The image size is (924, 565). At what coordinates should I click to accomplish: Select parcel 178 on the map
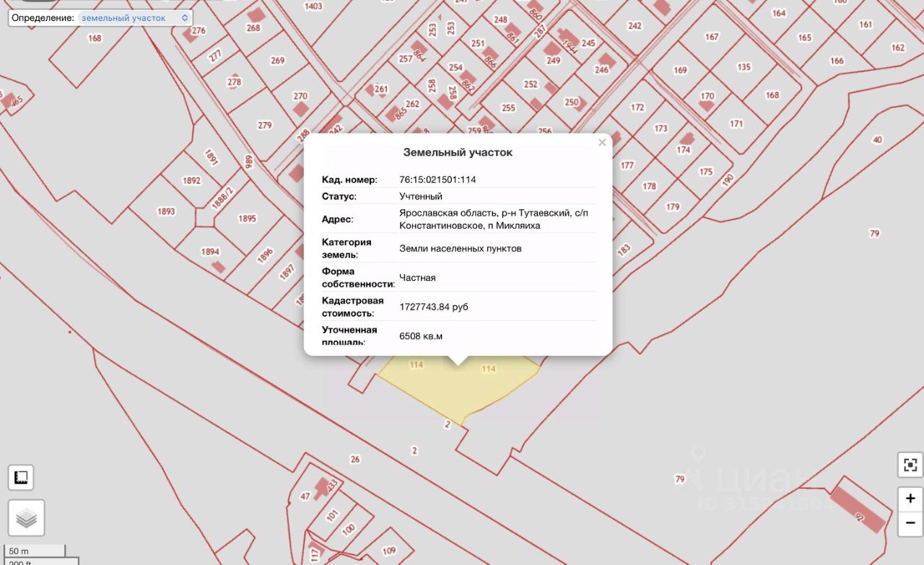click(x=649, y=186)
